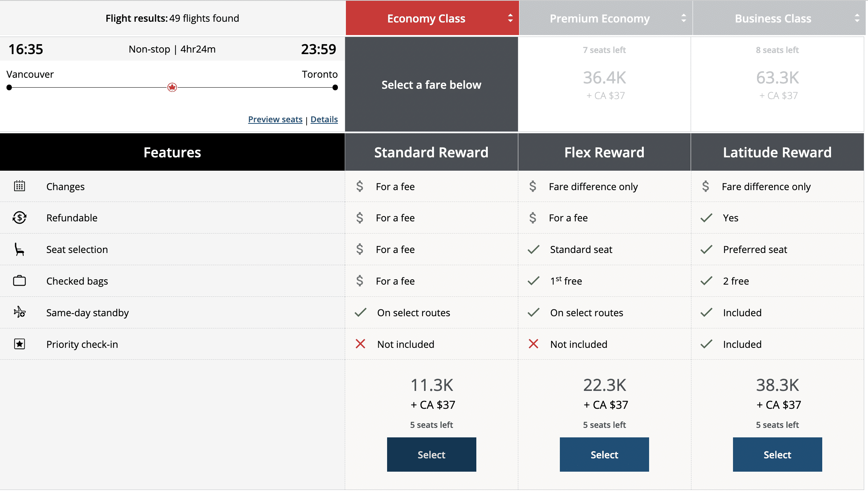
Task: Click the same-day standby plane icon
Action: [x=19, y=311]
